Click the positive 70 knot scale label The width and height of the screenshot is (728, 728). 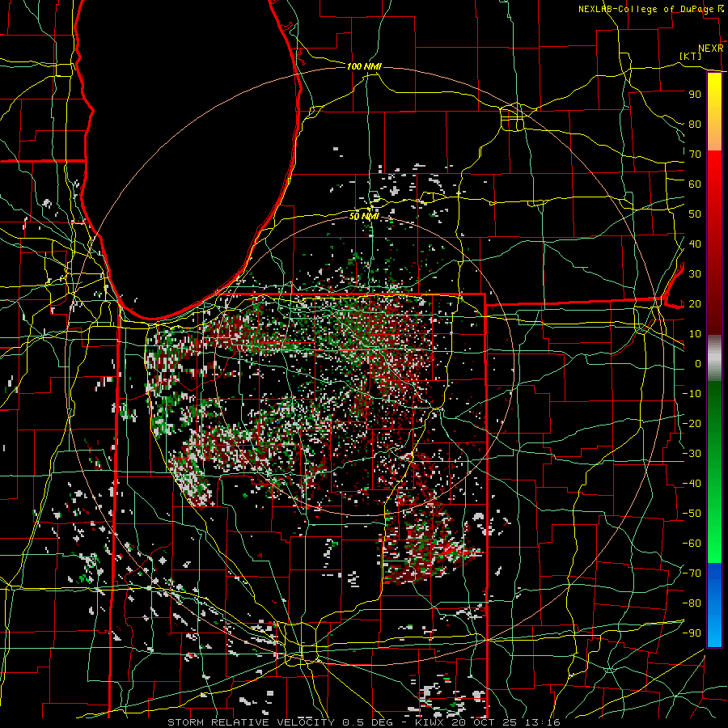tap(695, 154)
